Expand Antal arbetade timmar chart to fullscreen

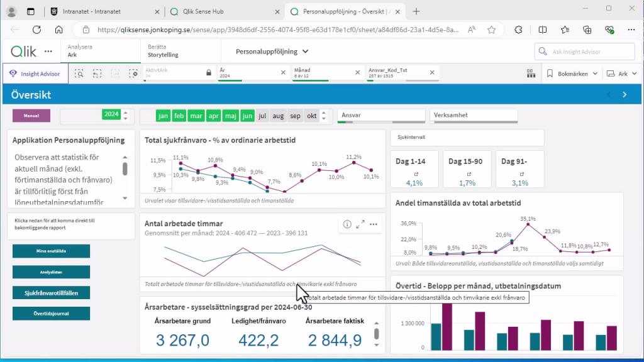click(360, 224)
